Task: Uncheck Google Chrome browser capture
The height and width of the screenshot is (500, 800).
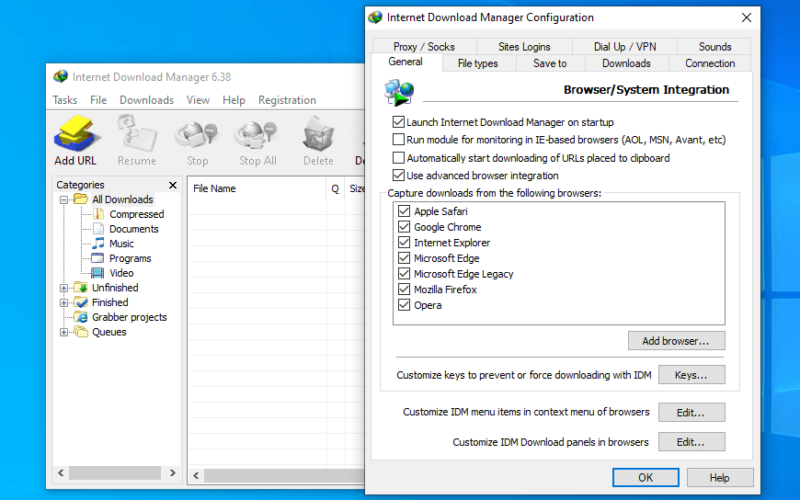Action: pos(404,227)
